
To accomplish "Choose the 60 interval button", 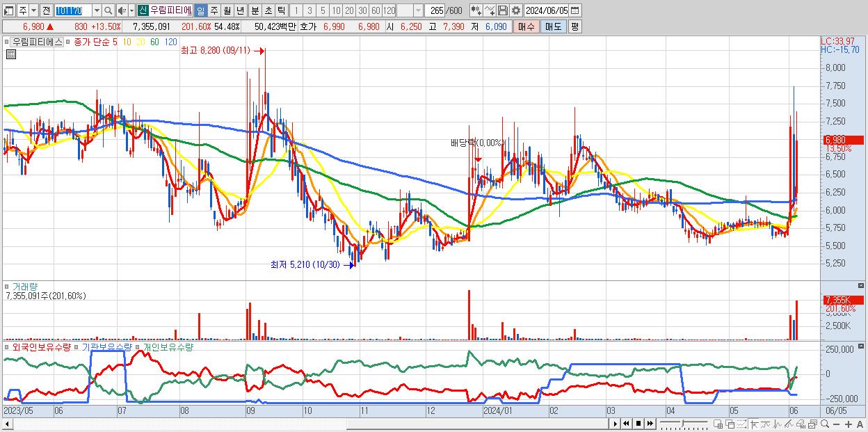I will [x=376, y=11].
